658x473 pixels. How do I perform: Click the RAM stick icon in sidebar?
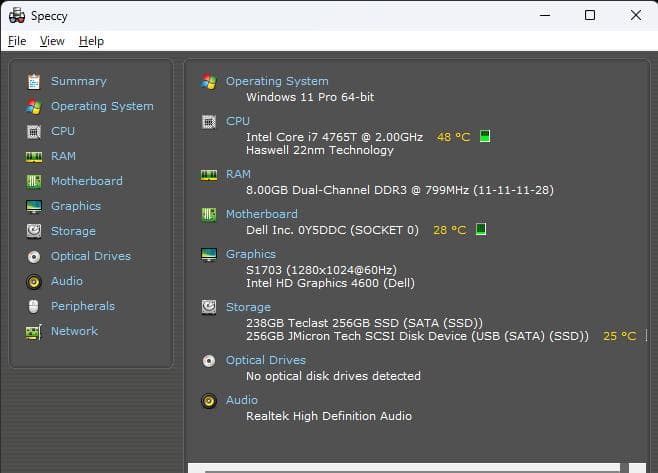34,157
